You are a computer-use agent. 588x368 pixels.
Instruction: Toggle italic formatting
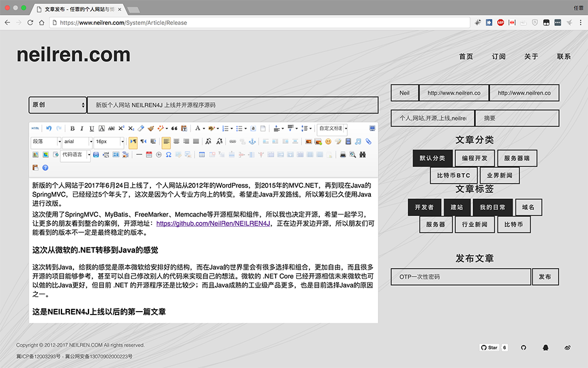point(82,128)
